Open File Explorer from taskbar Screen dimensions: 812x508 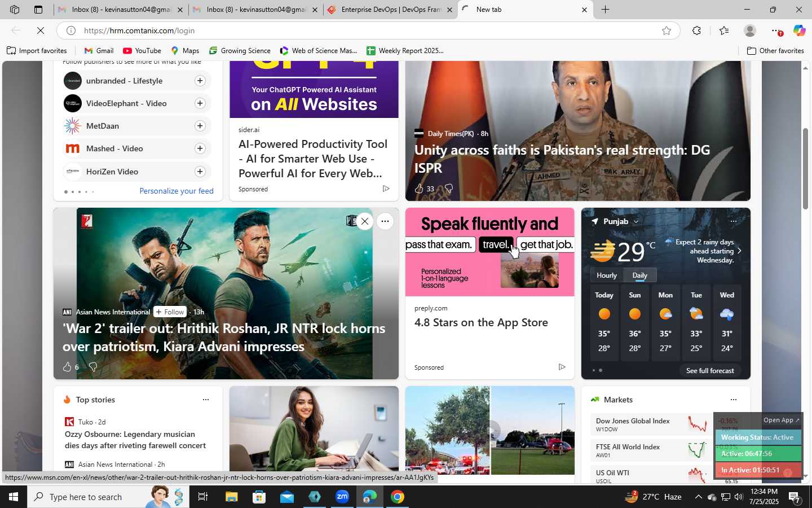coord(232,497)
